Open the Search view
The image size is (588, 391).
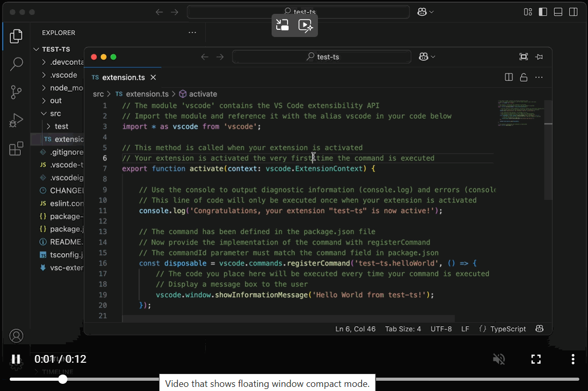tap(16, 64)
